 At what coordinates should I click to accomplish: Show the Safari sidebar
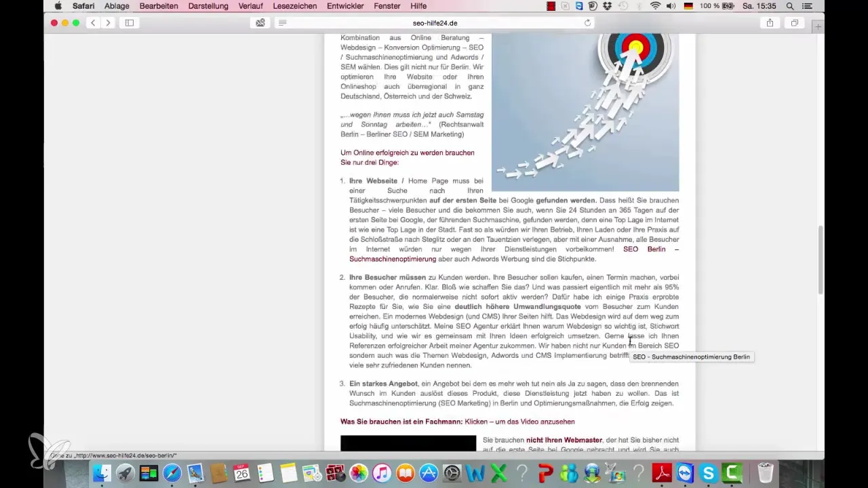pyautogui.click(x=129, y=23)
